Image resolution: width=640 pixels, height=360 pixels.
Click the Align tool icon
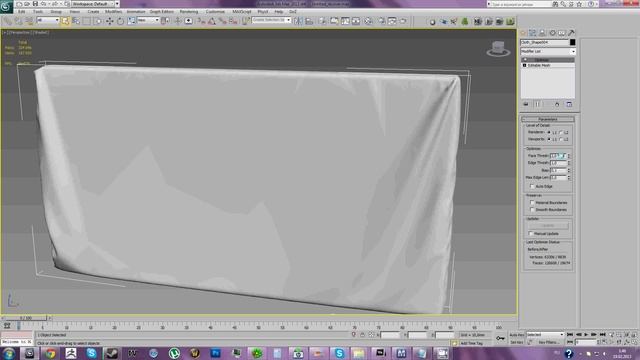click(309, 21)
